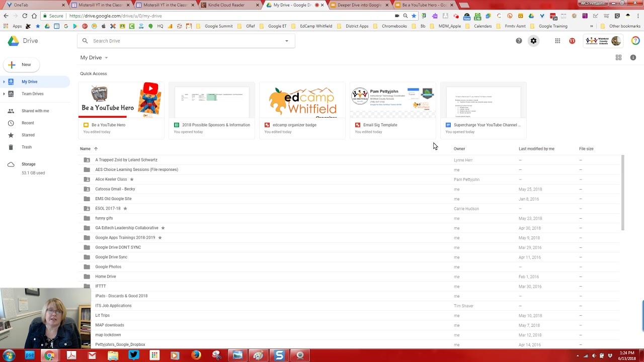Viewport: 644px width, 362px height.
Task: Open search options dropdown arrow
Action: pyautogui.click(x=287, y=41)
